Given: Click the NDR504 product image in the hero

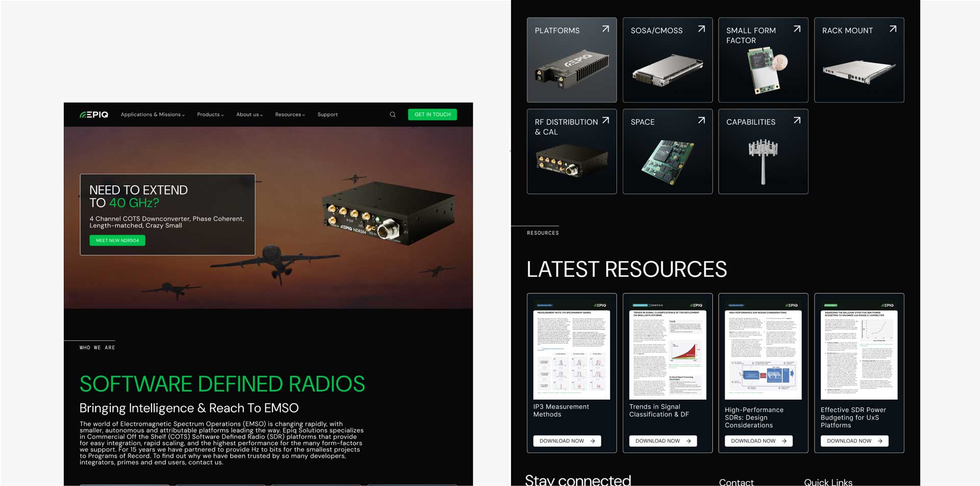Looking at the screenshot, I should coord(389,213).
